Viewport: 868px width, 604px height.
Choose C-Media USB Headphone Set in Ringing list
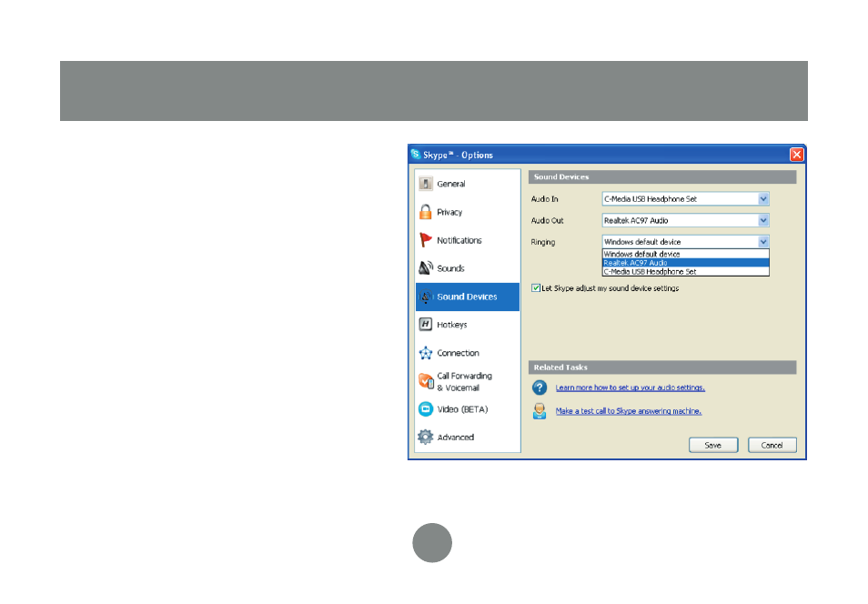(685, 272)
